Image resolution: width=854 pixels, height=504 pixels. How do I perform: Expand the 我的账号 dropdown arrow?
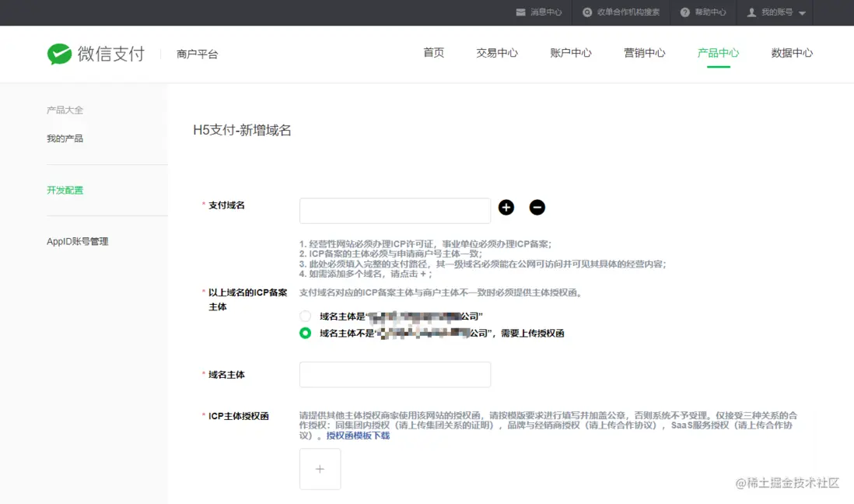(802, 13)
